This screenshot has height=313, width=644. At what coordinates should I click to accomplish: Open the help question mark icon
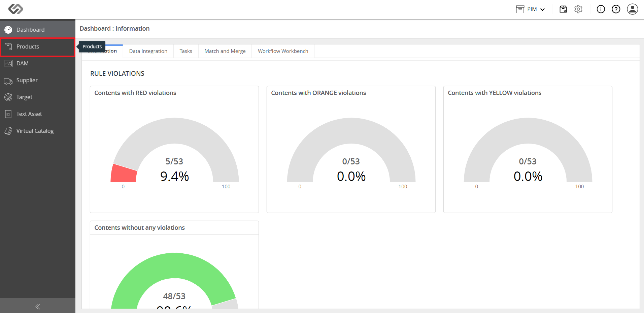pos(616,9)
